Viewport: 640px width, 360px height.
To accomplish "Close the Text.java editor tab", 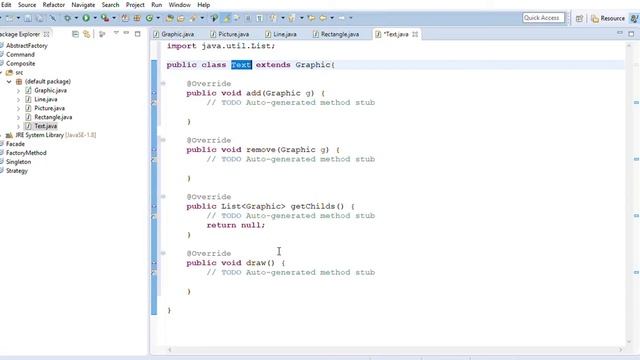I will (x=415, y=34).
